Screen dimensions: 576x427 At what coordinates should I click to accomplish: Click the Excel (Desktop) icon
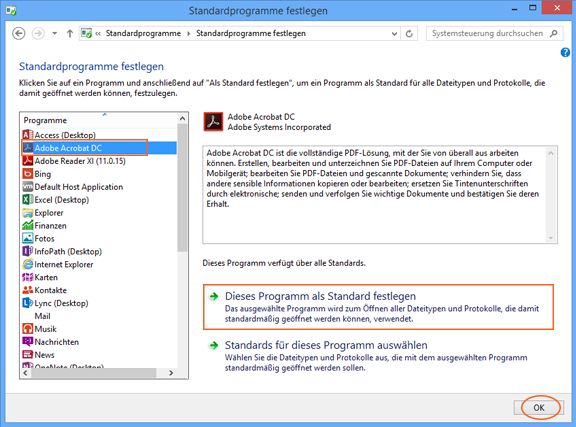[x=28, y=200]
